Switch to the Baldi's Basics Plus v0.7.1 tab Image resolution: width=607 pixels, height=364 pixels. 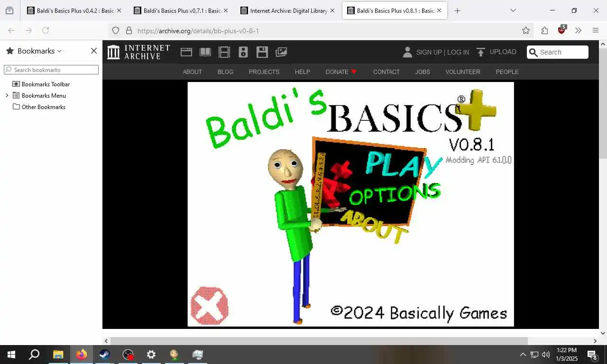[x=181, y=10]
